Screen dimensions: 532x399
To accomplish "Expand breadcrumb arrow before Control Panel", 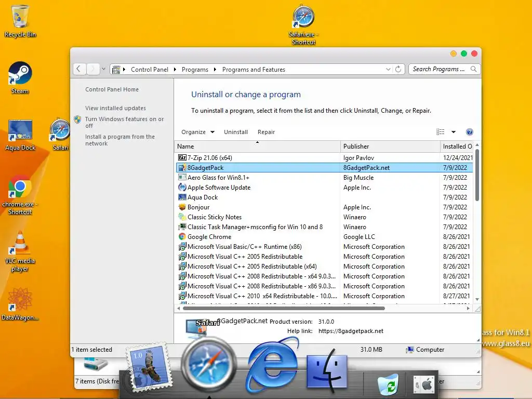I will [124, 70].
